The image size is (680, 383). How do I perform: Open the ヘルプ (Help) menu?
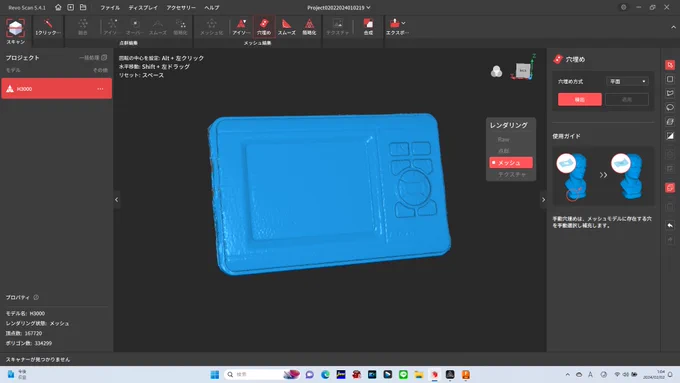tap(212, 8)
